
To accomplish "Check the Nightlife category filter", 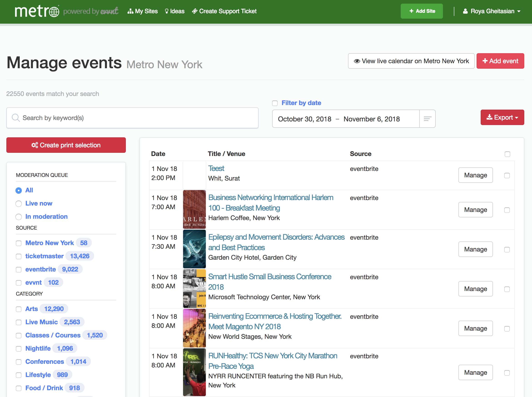I will click(18, 349).
